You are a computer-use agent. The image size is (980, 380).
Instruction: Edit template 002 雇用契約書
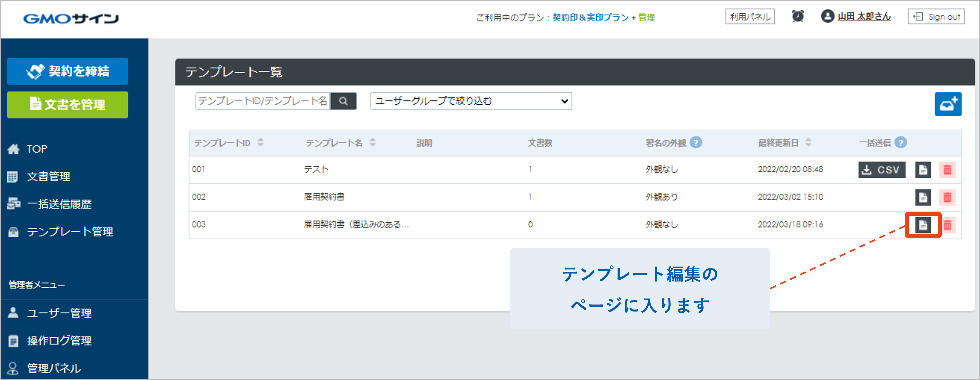point(923,197)
